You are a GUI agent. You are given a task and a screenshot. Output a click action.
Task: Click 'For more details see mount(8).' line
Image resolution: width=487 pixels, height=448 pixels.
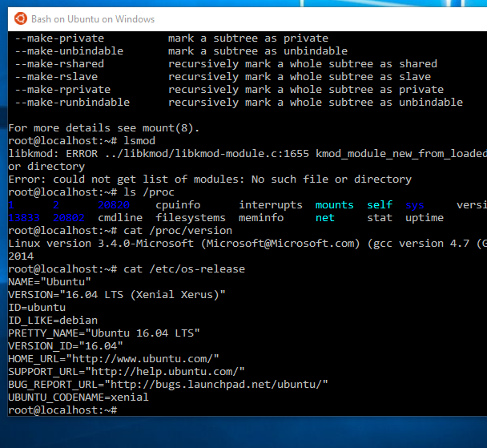tap(104, 128)
